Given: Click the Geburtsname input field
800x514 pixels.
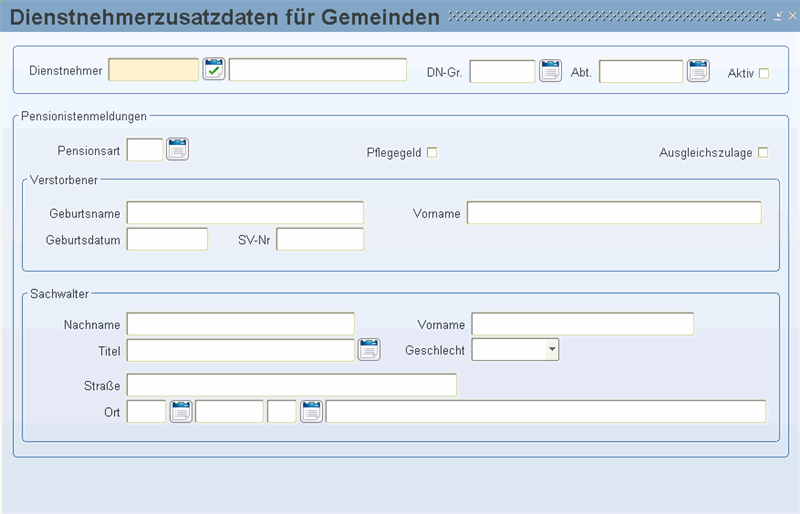Looking at the screenshot, I should [x=245, y=212].
